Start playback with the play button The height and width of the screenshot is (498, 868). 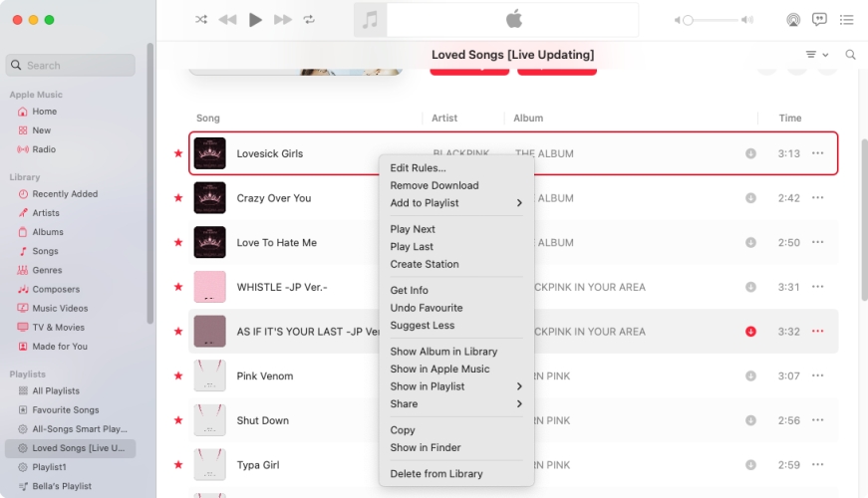(x=255, y=19)
